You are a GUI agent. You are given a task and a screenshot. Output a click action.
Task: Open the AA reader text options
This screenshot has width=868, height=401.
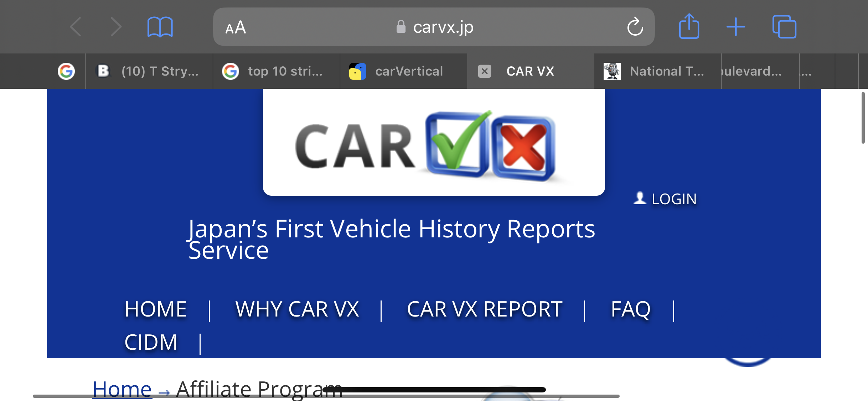click(x=236, y=27)
